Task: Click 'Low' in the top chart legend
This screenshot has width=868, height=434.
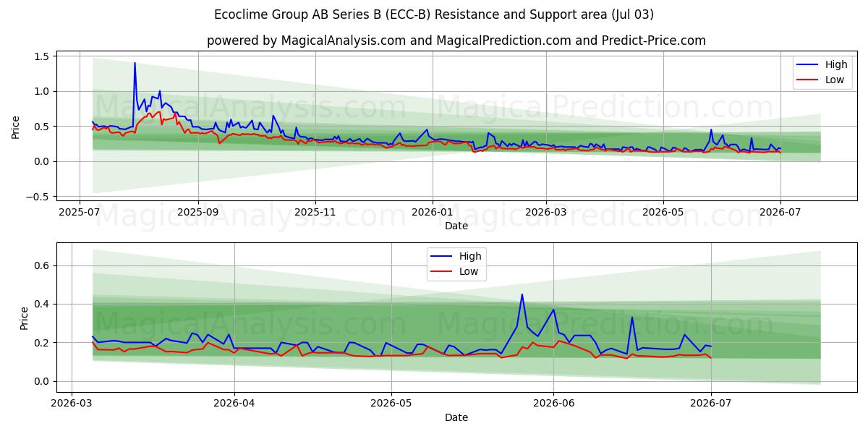Action: pyautogui.click(x=835, y=80)
